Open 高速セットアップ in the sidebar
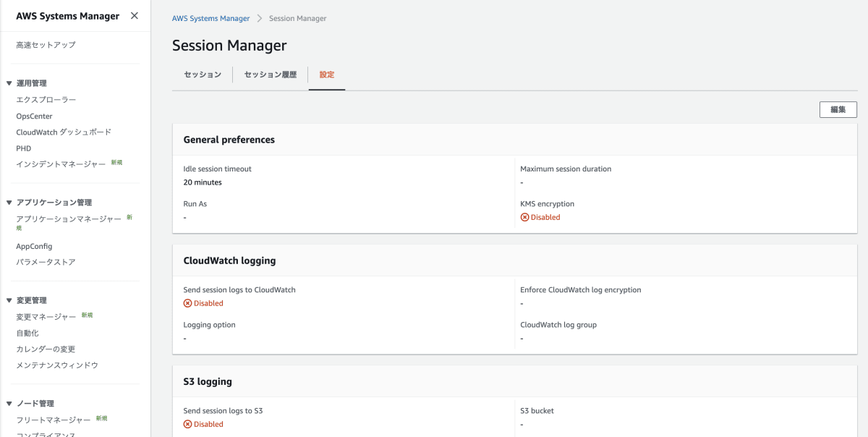The height and width of the screenshot is (437, 868). 46,45
